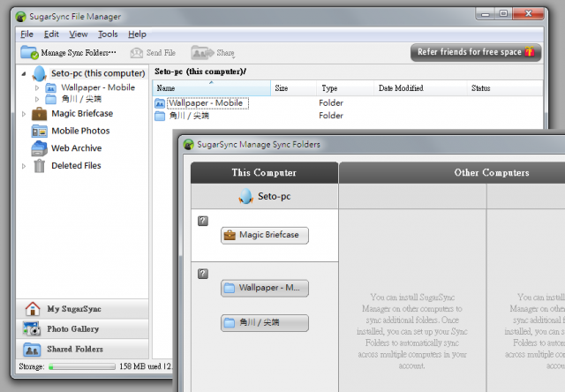Maximize the SugarSync File Manager window
565x392 pixels.
click(504, 14)
